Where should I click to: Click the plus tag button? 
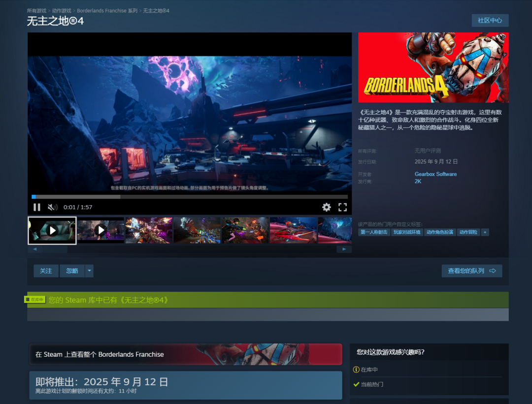tap(485, 232)
